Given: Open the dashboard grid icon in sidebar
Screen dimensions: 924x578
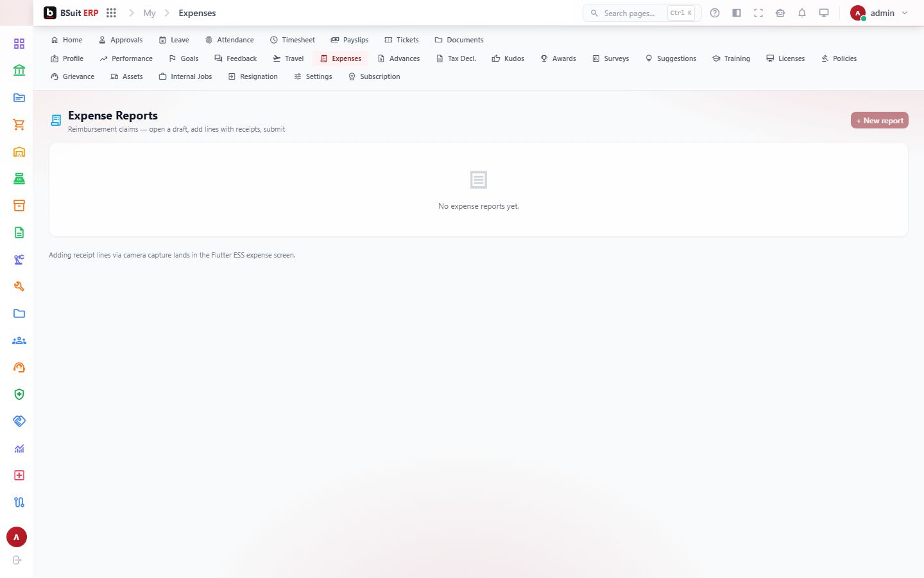Looking at the screenshot, I should click(19, 44).
